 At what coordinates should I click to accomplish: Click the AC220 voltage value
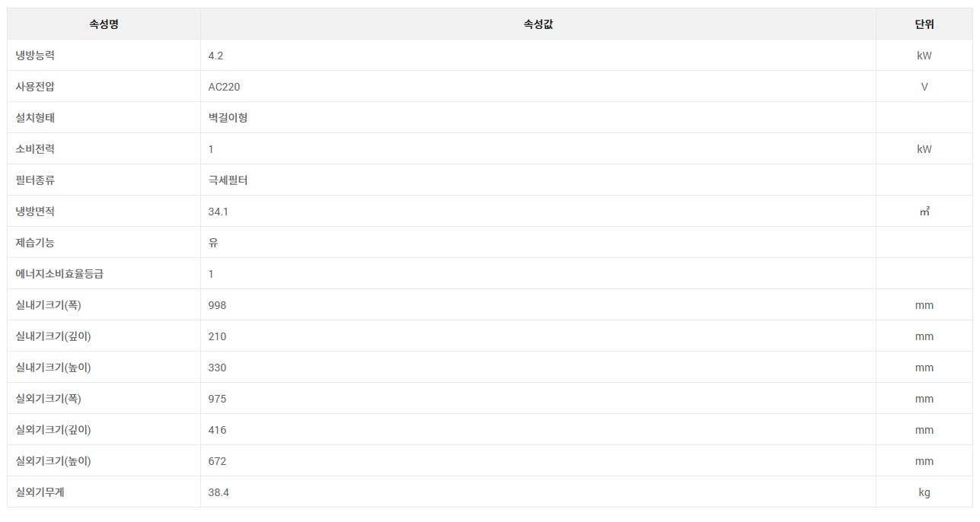(224, 87)
